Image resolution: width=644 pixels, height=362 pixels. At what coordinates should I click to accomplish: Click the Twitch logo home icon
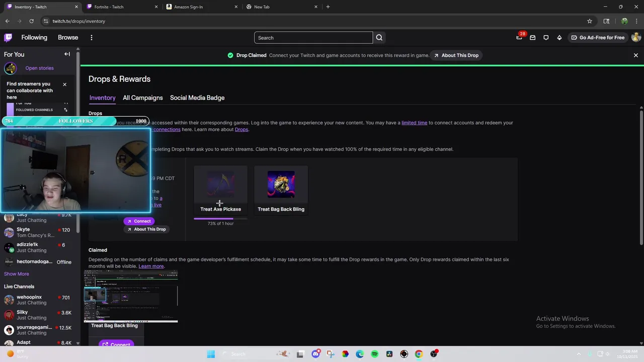8,38
